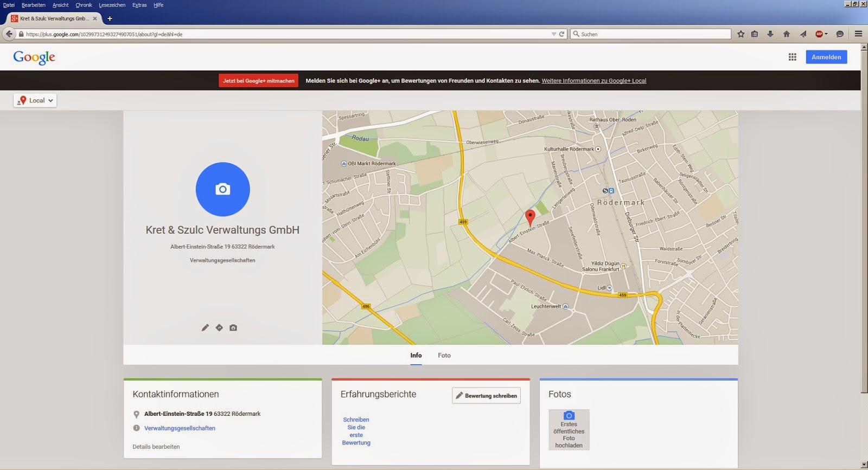Open a new browser tab with plus button
Viewport: 868px width, 470px height.
110,18
